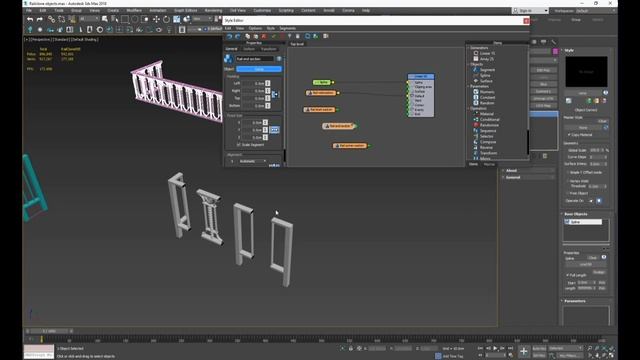Switch to the General properties tab
The image size is (640, 360).
click(x=231, y=49)
